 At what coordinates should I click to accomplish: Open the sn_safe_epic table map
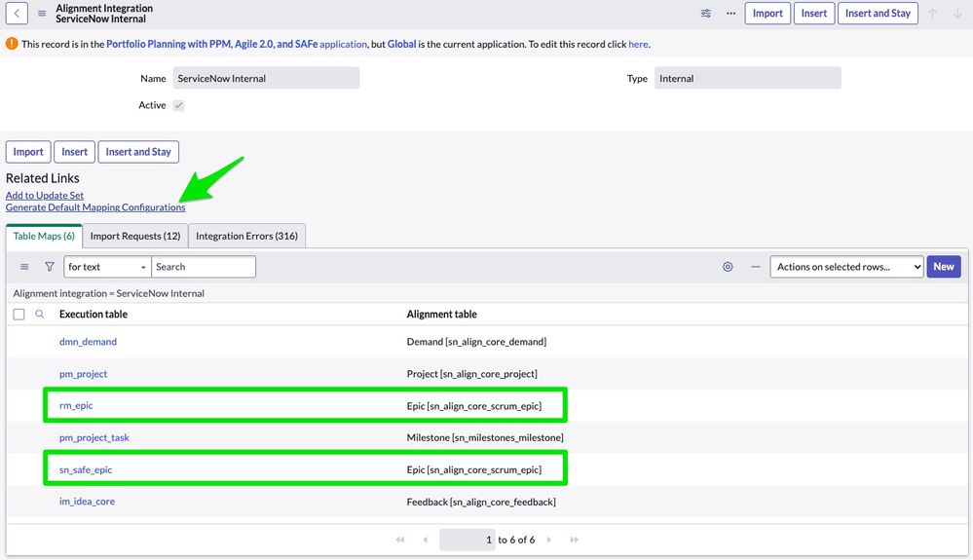86,470
